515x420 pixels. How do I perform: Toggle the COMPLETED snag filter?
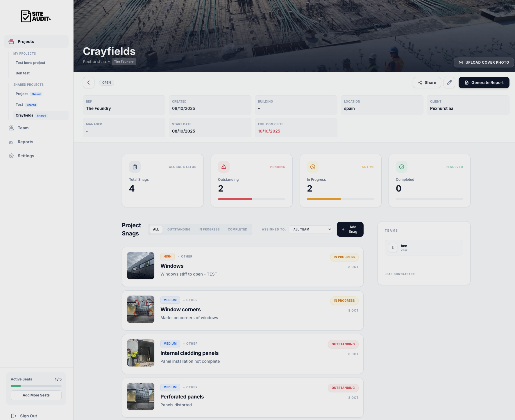pyautogui.click(x=237, y=229)
